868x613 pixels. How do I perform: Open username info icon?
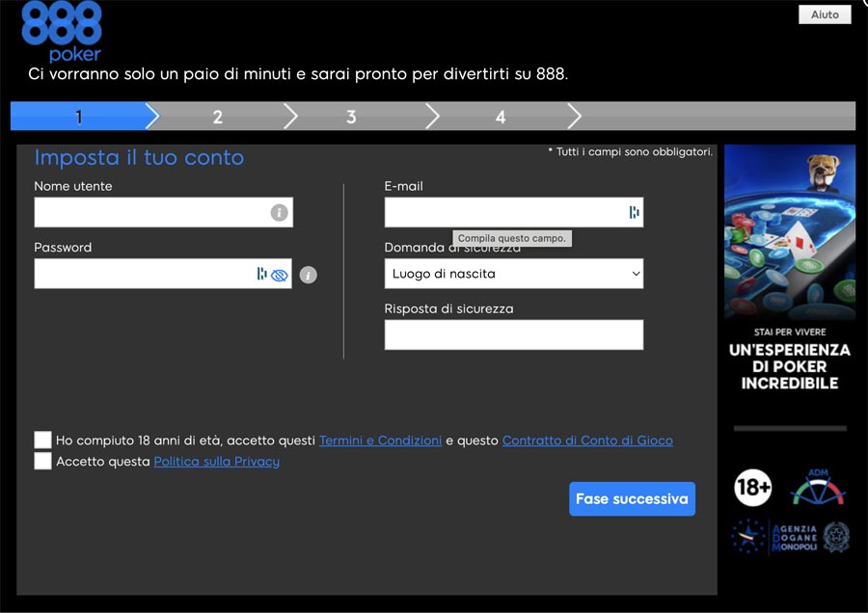[279, 212]
